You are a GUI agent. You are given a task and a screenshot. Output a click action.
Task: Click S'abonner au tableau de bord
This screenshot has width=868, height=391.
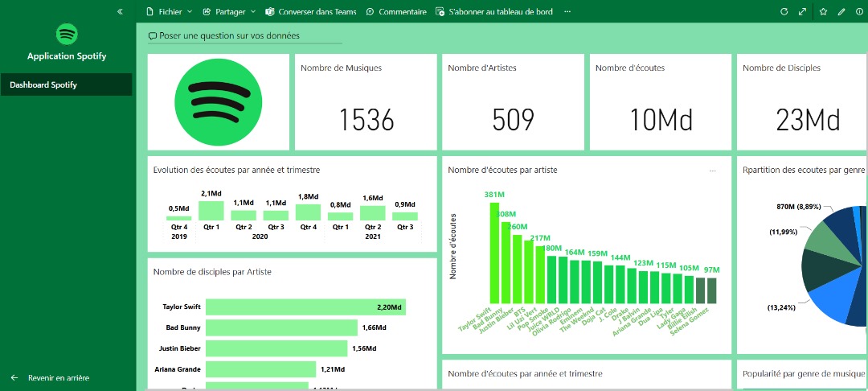click(493, 12)
